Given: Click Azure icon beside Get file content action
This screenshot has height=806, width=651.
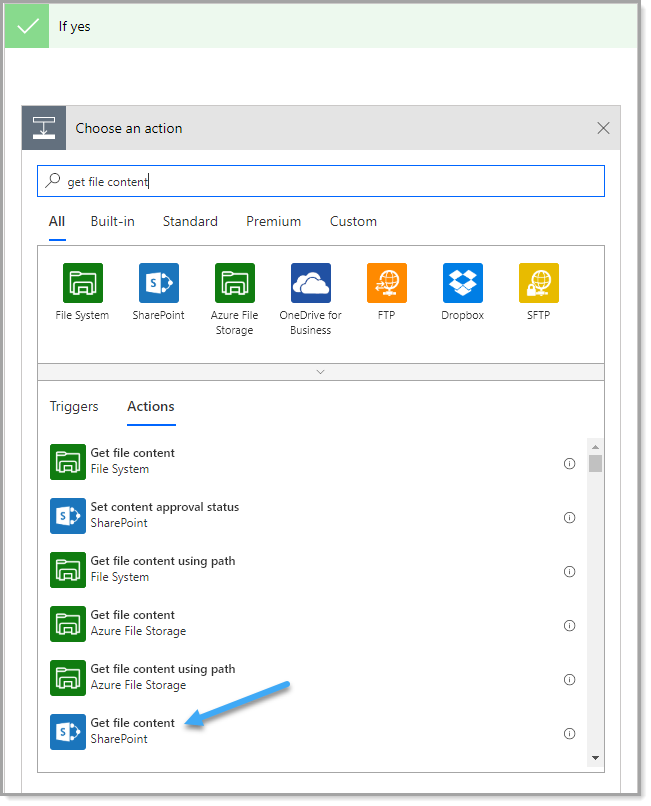Looking at the screenshot, I should [68, 624].
